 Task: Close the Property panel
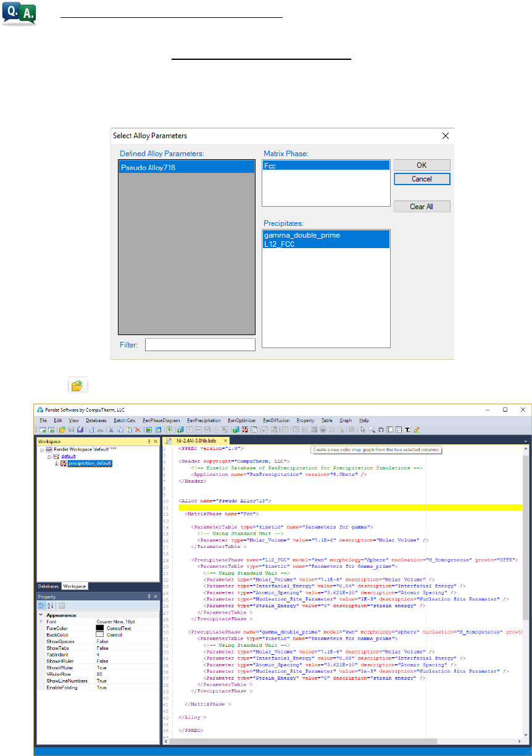coord(156,597)
